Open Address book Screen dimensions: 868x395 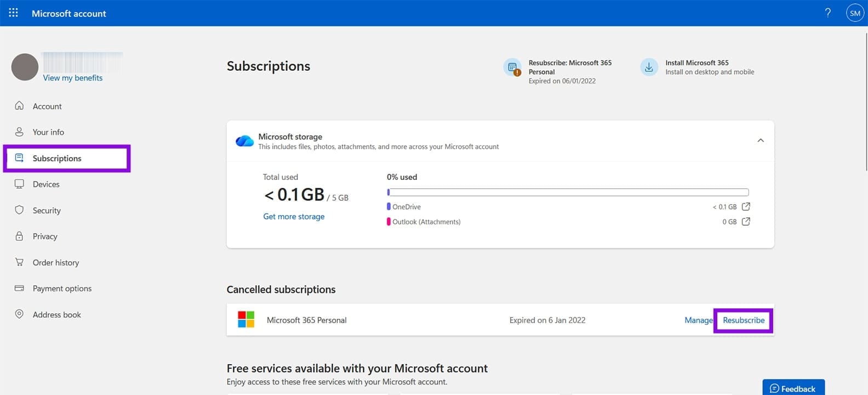56,315
